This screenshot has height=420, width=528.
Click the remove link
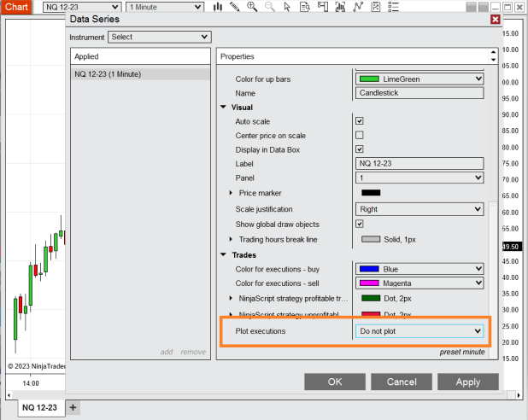[193, 352]
